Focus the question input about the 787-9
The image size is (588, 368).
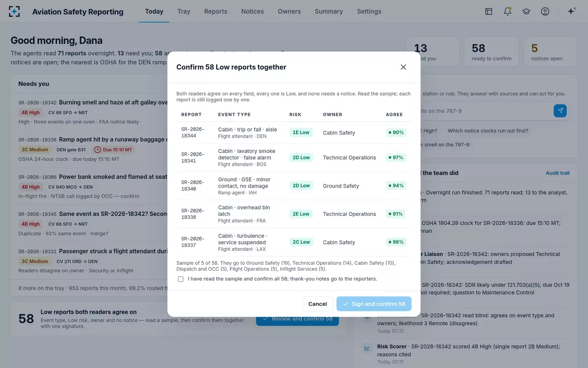pos(486,111)
